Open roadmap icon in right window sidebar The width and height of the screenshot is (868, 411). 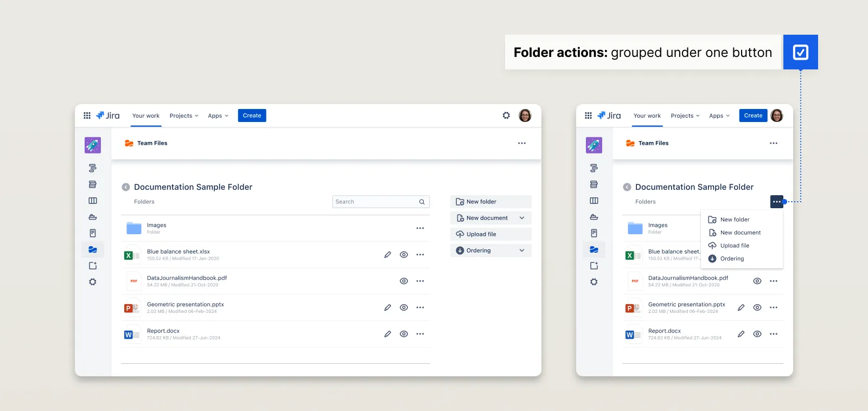tap(594, 168)
